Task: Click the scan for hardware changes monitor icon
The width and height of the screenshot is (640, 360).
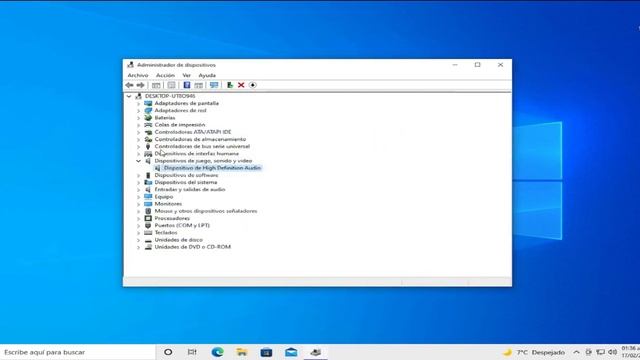Action: coord(214,85)
